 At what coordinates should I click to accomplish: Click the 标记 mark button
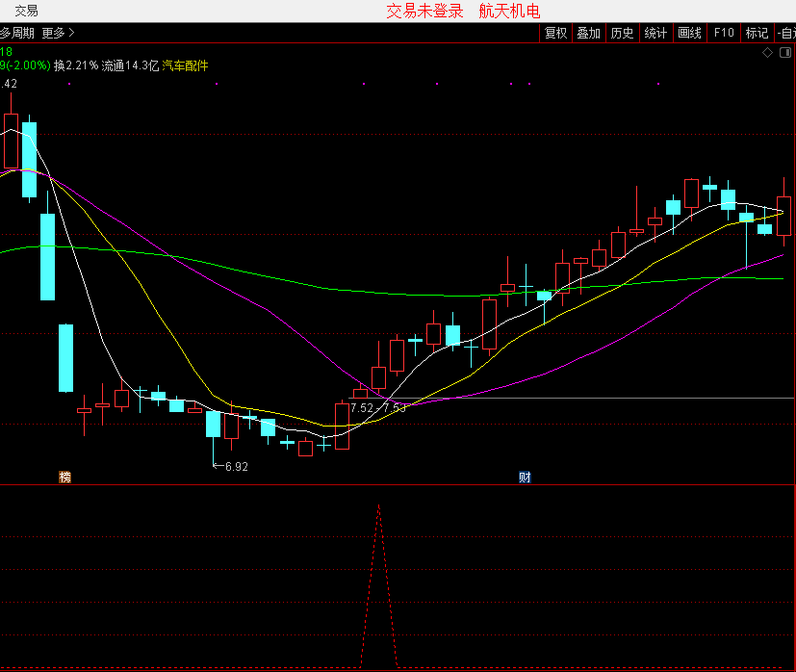tap(757, 33)
